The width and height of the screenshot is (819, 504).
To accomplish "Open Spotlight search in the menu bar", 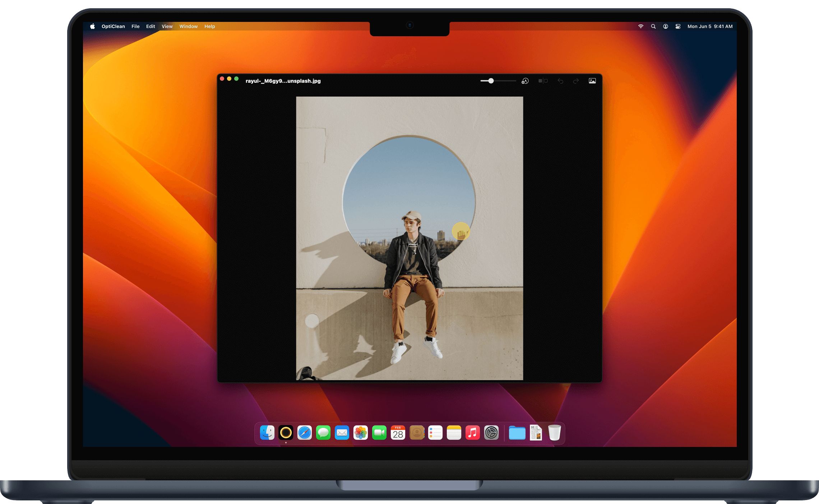I will 653,27.
